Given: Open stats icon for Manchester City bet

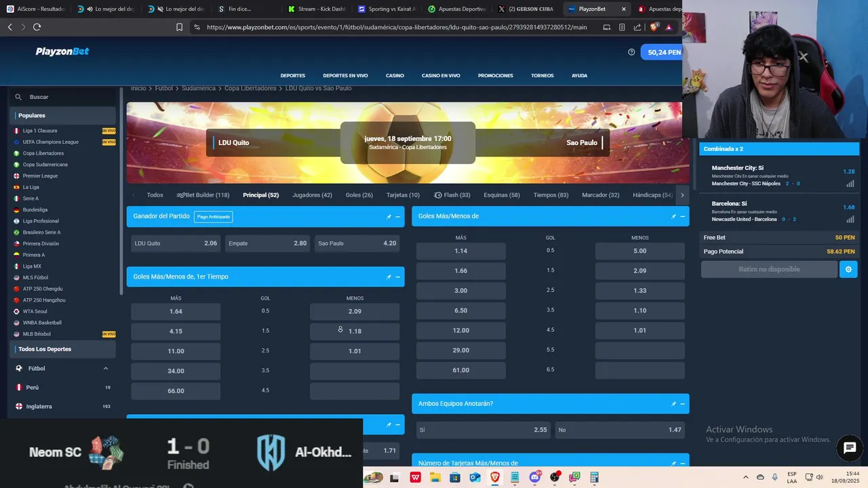Looking at the screenshot, I should pos(850,184).
